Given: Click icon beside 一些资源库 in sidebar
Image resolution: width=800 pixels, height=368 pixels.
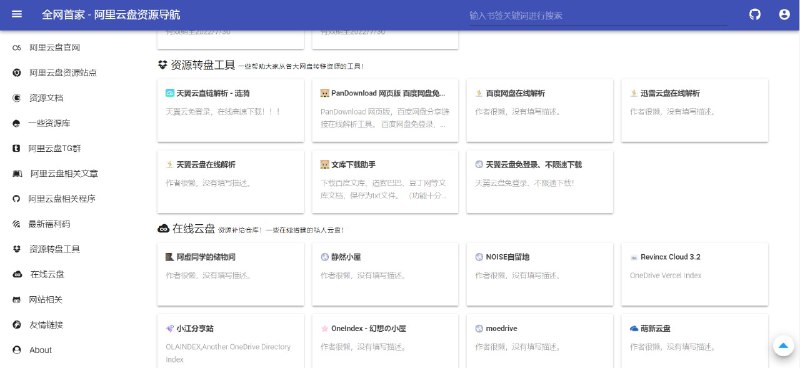Looking at the screenshot, I should click(x=16, y=124).
